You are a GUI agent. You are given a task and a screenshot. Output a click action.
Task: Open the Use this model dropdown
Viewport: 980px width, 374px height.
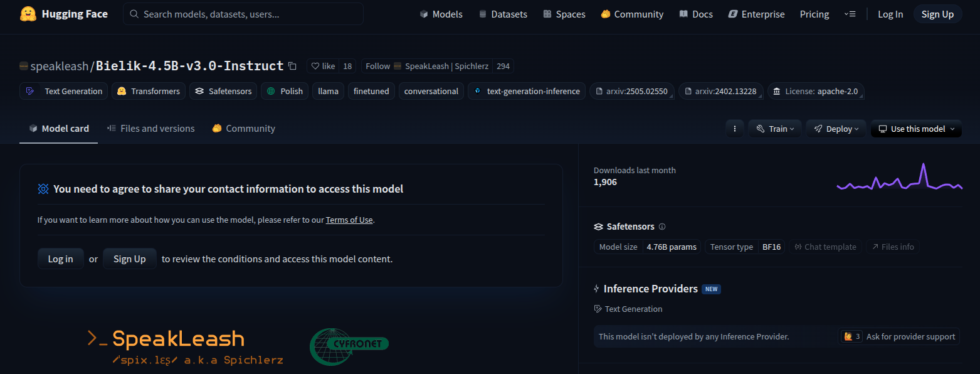(x=916, y=129)
